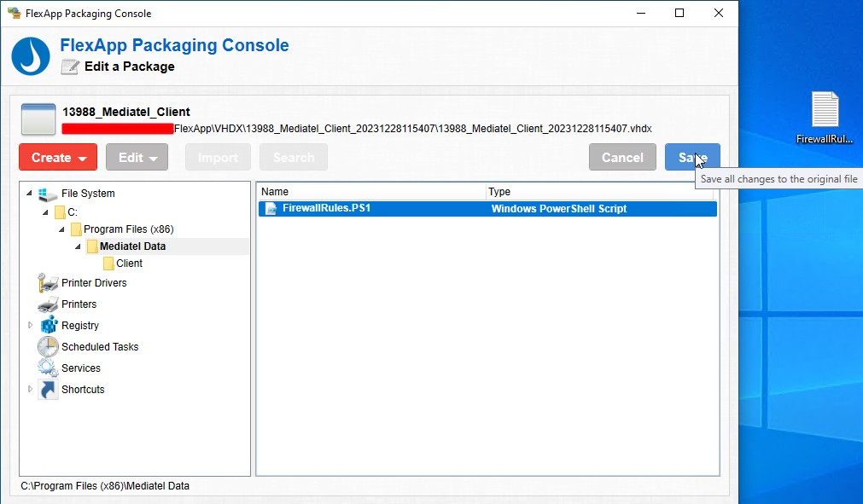Viewport: 863px width, 504px height.
Task: Click the 13988_Mediatel_Client package window icon
Action: click(38, 119)
